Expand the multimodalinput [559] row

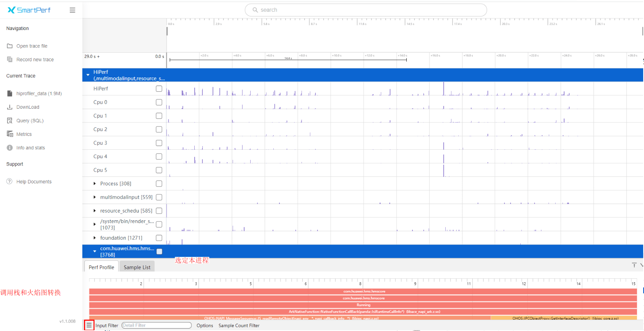pos(94,197)
